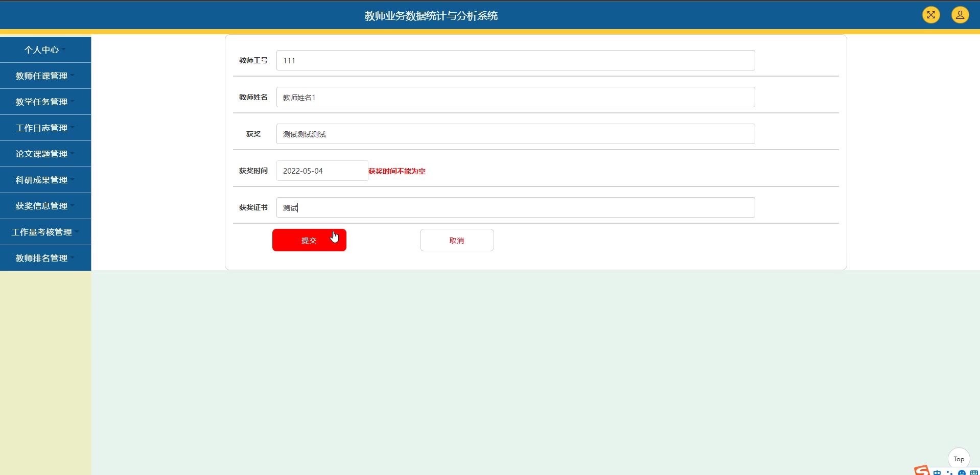Open 教师排名管理 sidebar menu
The image size is (980, 475).
click(45, 258)
